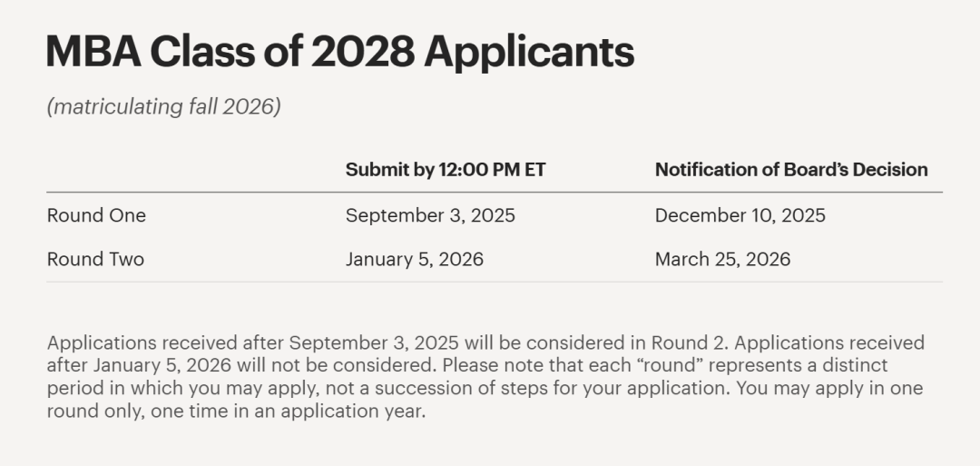Select the January 5, 2026 table cell
Screen dimensions: 980x466
pos(415,259)
